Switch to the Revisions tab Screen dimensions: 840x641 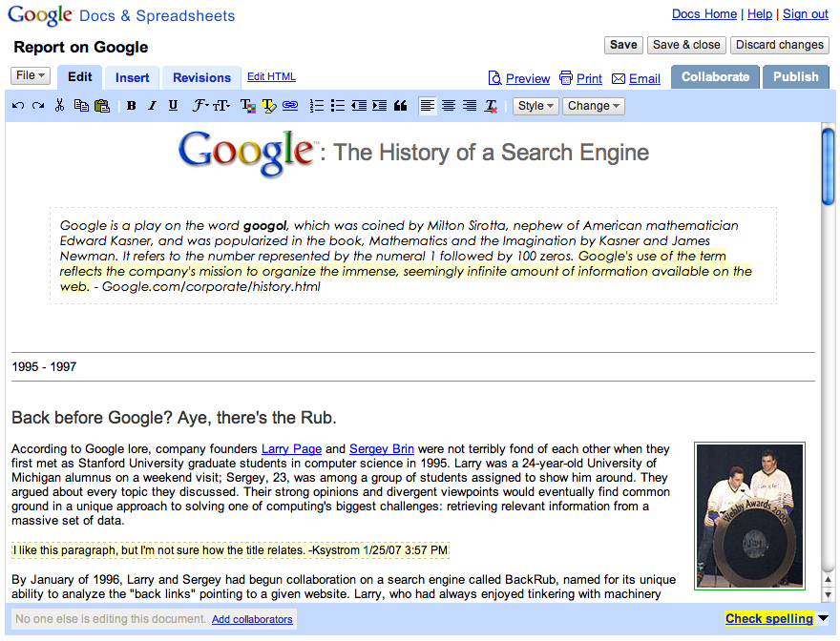(x=201, y=77)
